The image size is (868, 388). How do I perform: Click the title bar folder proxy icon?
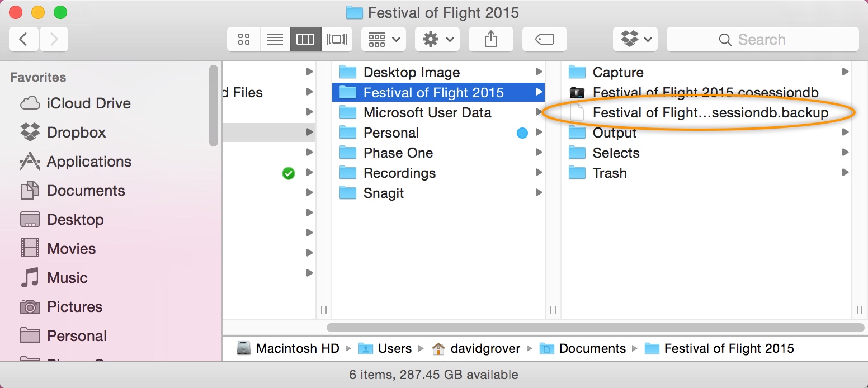[x=354, y=12]
